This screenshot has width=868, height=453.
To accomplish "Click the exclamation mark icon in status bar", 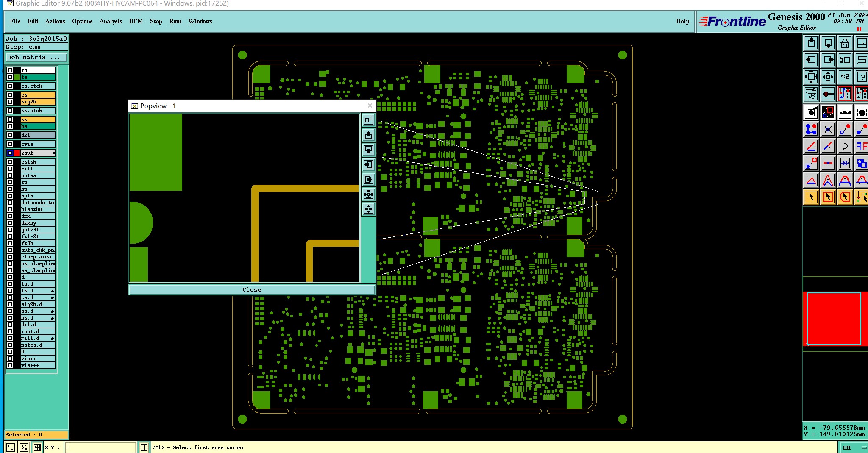I will point(144,447).
